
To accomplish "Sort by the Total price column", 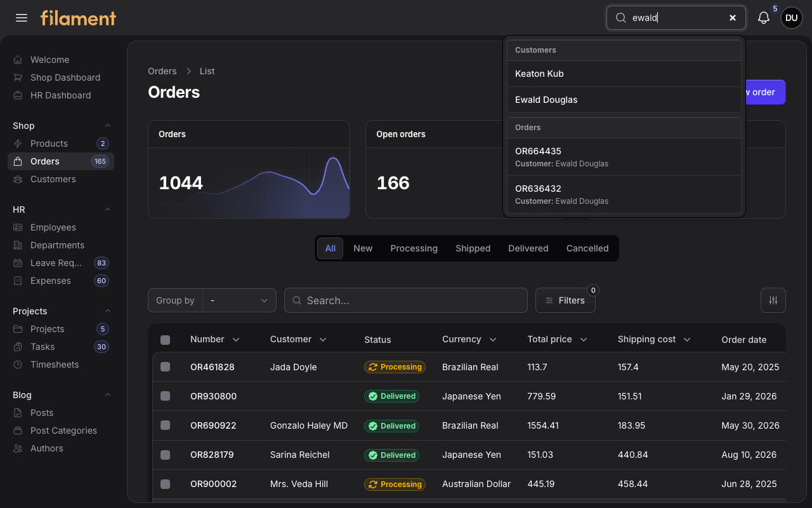I will [558, 340].
